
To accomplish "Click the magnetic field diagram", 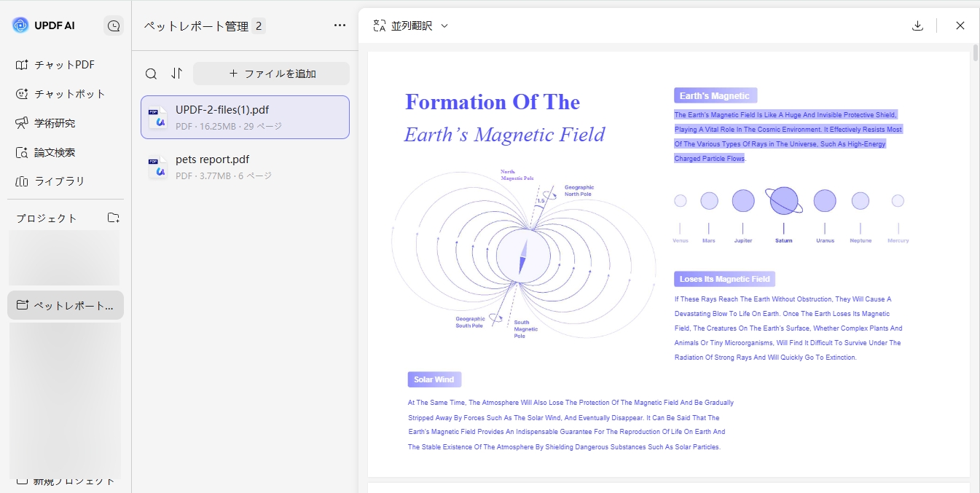I will [522, 255].
